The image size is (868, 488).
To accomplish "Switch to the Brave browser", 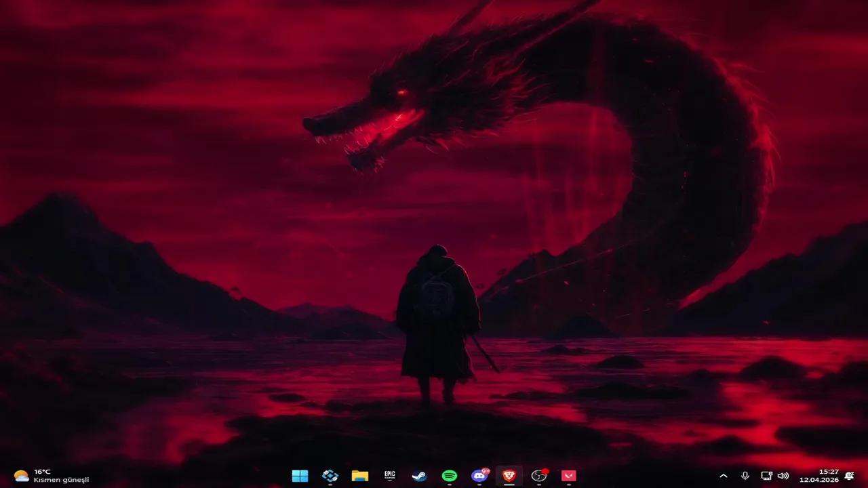I will [509, 476].
